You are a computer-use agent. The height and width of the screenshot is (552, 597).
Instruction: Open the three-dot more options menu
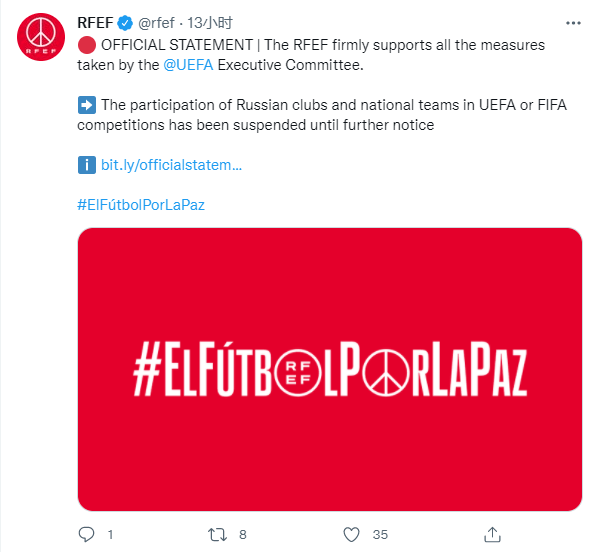pos(573,23)
